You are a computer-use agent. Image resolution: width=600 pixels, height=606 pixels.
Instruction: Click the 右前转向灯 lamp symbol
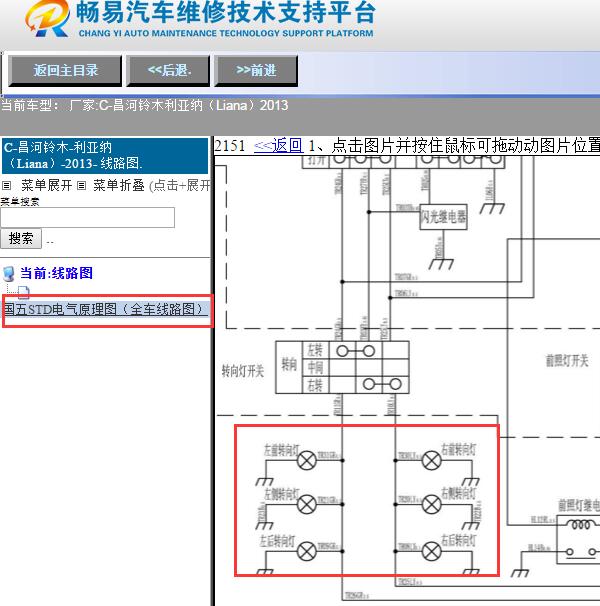point(431,460)
